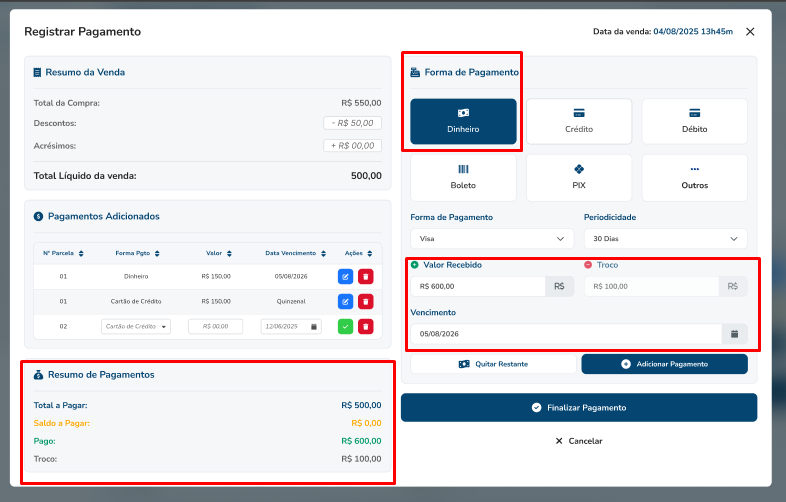The width and height of the screenshot is (786, 502).
Task: Delete installment 02 row
Action: tap(365, 326)
